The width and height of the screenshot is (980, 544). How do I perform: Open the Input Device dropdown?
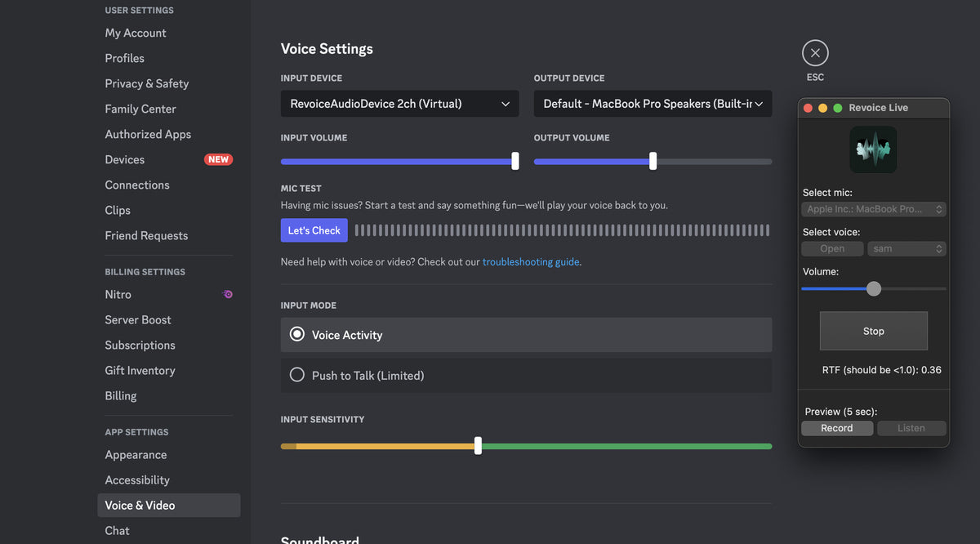(x=399, y=104)
